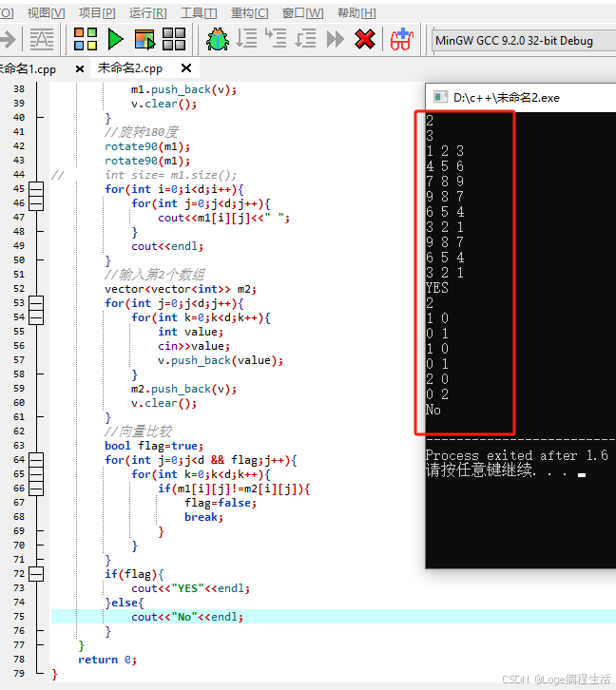Click Rebuild All gray-squares icon

tap(174, 39)
